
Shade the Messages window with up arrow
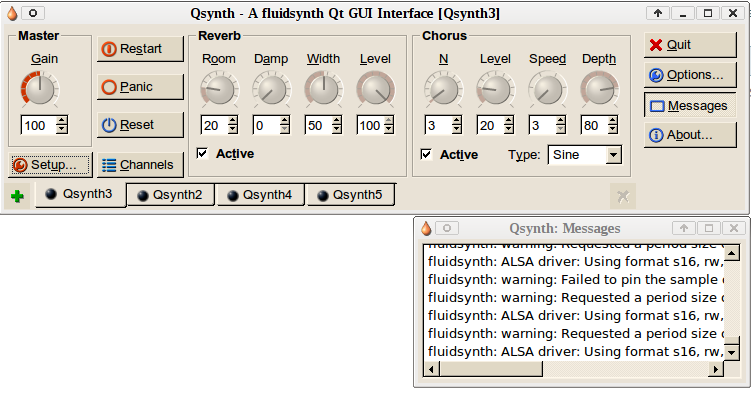[x=684, y=228]
